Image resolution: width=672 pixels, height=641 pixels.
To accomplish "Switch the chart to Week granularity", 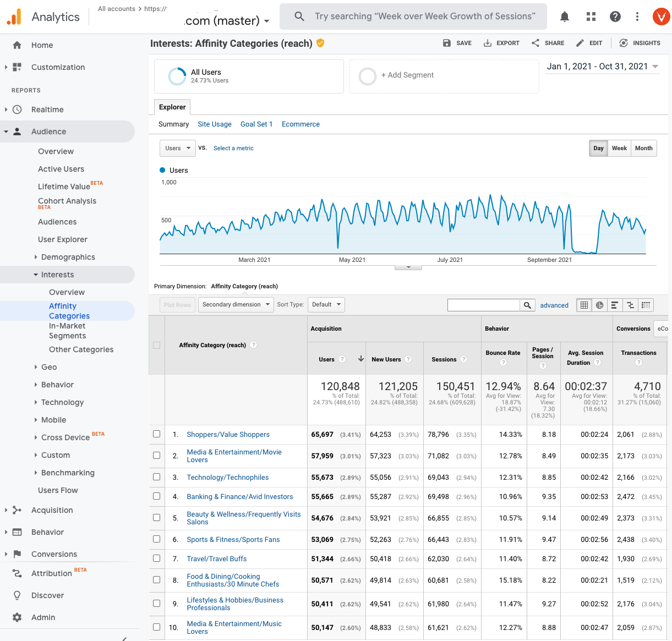I will tap(619, 148).
